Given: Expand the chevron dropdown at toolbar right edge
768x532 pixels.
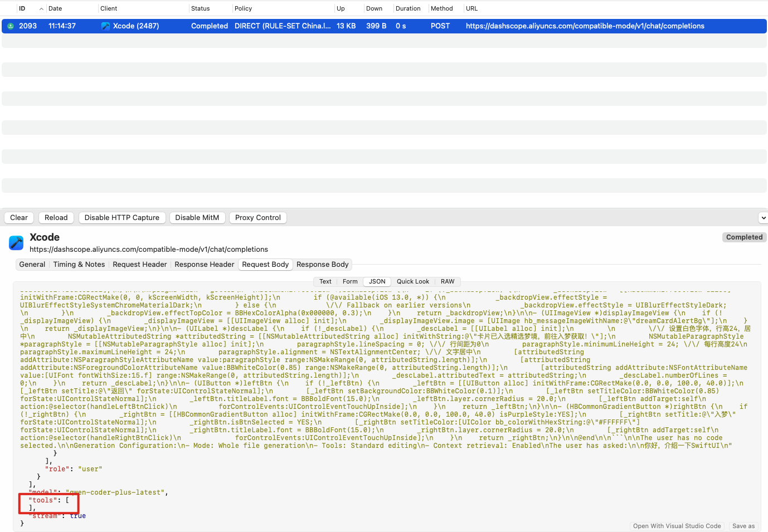Looking at the screenshot, I should 763,218.
